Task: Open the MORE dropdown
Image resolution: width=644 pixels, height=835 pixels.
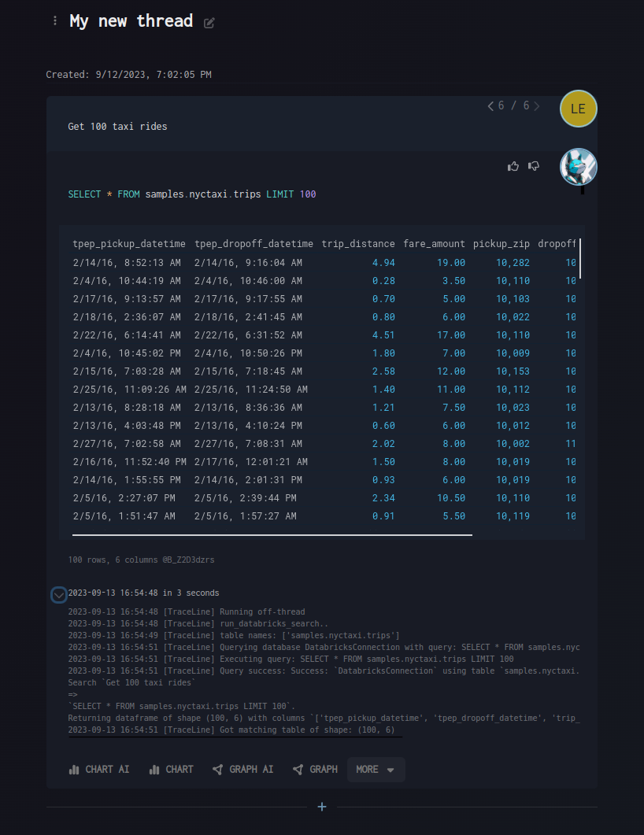Action: pos(376,770)
